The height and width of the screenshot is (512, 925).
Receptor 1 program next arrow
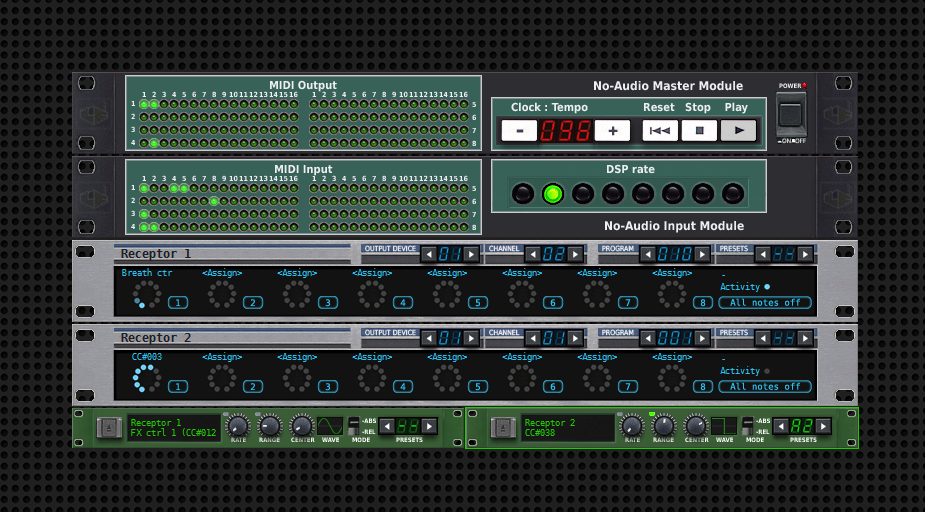tap(702, 254)
